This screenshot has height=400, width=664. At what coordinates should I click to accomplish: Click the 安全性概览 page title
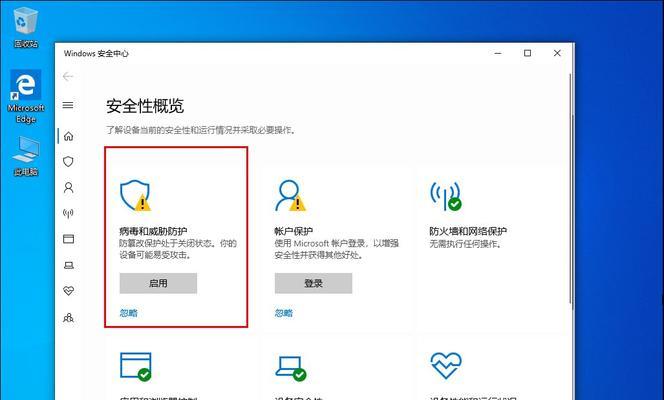145,106
